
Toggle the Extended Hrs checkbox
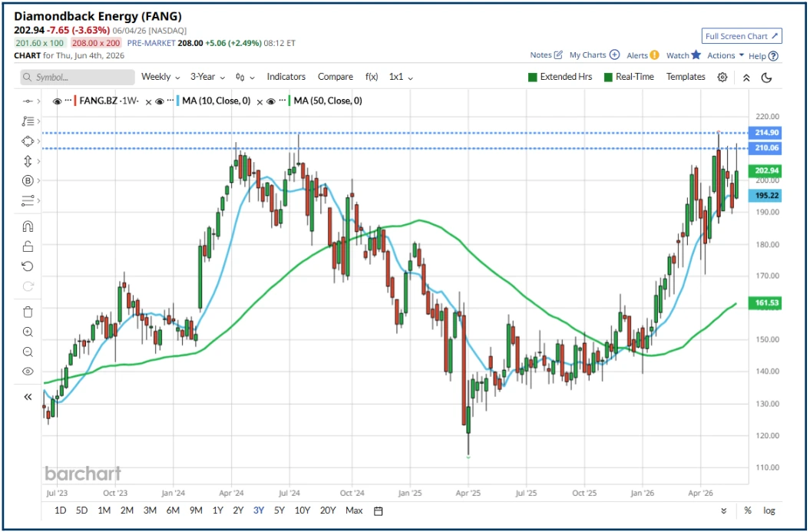tap(533, 77)
